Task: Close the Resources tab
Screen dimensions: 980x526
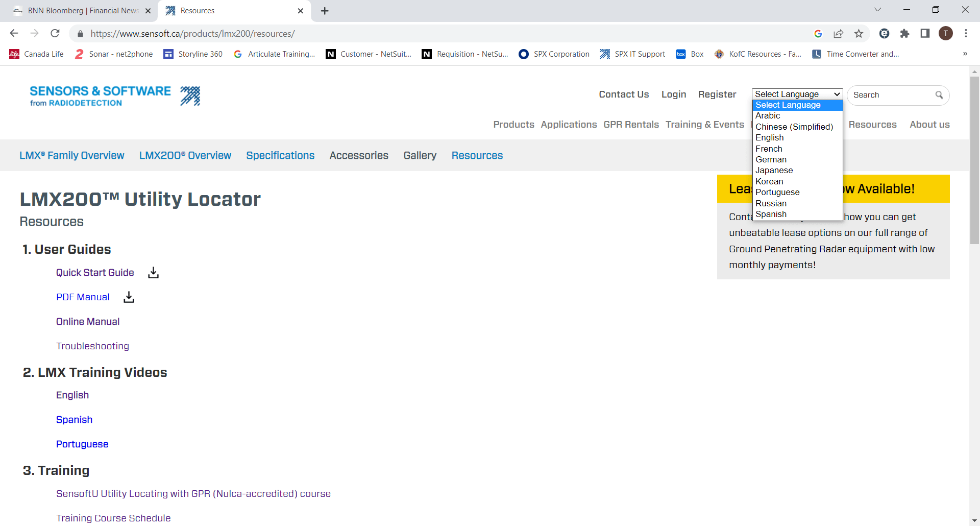Action: [300, 11]
